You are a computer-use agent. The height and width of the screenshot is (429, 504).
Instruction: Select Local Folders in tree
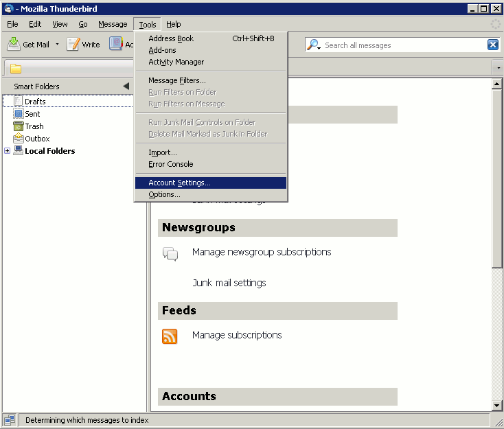(x=50, y=151)
